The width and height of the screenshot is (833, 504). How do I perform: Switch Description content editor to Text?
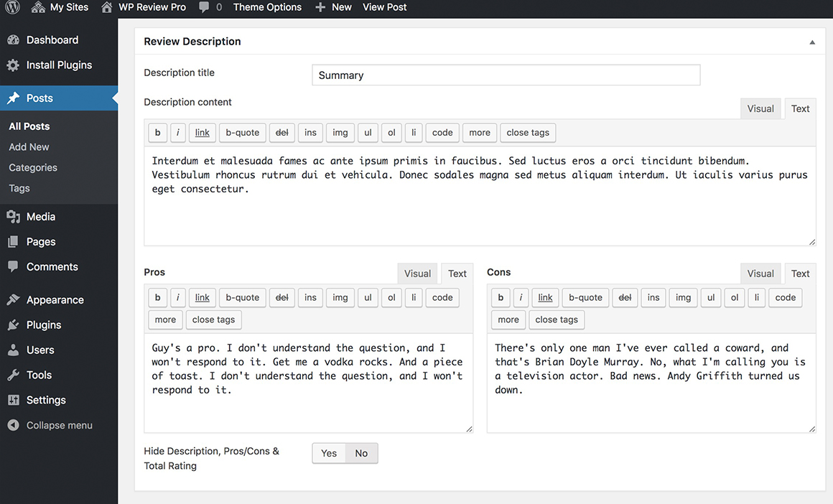[800, 108]
